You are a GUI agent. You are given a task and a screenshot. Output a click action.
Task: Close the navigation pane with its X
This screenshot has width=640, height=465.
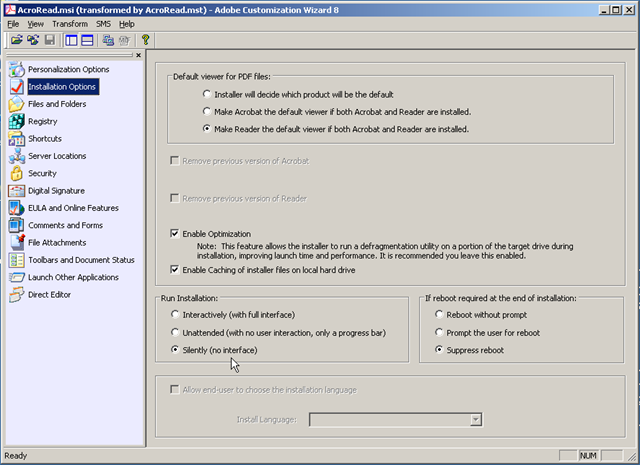point(138,55)
